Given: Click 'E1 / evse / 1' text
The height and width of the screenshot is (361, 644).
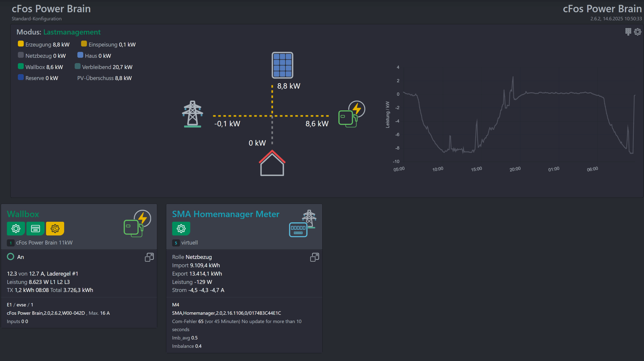Looking at the screenshot, I should pyautogui.click(x=20, y=305).
